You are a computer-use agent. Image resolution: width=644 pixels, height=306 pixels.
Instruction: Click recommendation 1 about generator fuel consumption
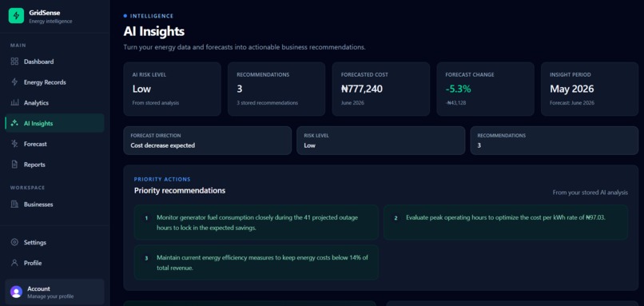[x=256, y=222]
